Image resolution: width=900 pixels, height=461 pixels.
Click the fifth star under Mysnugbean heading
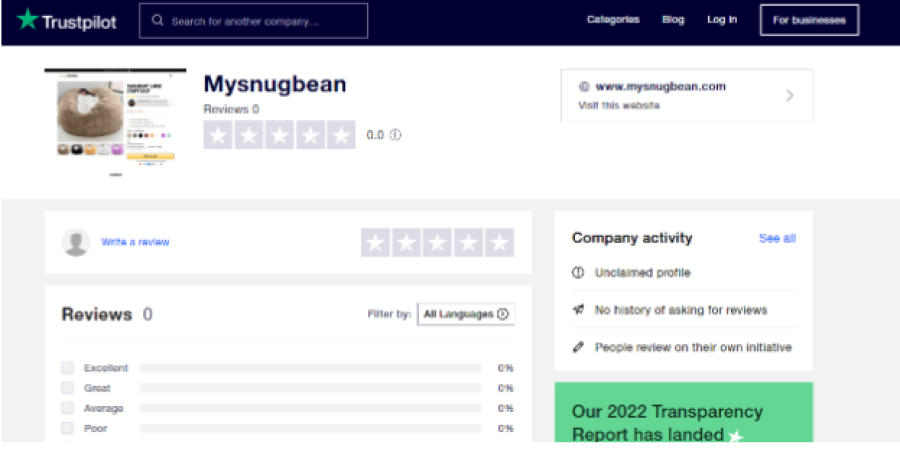(341, 135)
